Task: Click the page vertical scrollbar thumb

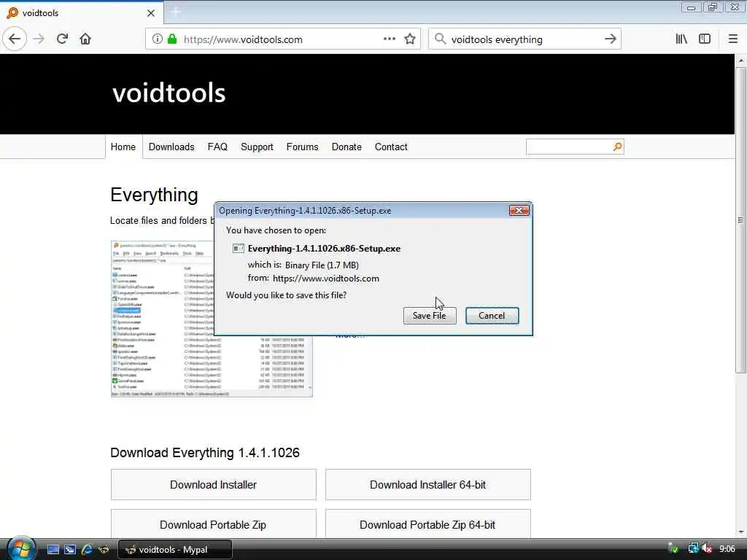Action: coord(740,220)
